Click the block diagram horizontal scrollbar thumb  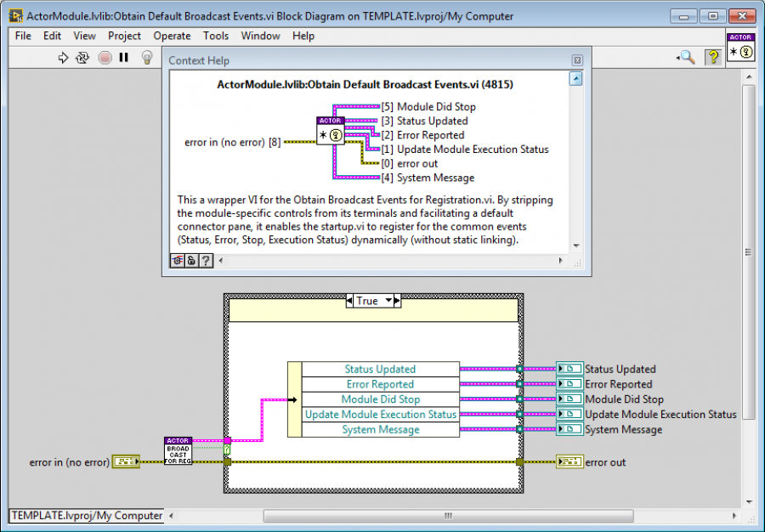448,515
